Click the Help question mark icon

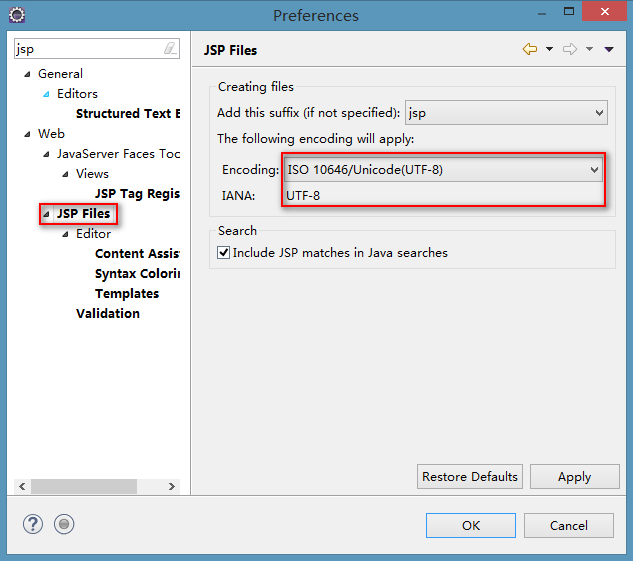(x=33, y=524)
